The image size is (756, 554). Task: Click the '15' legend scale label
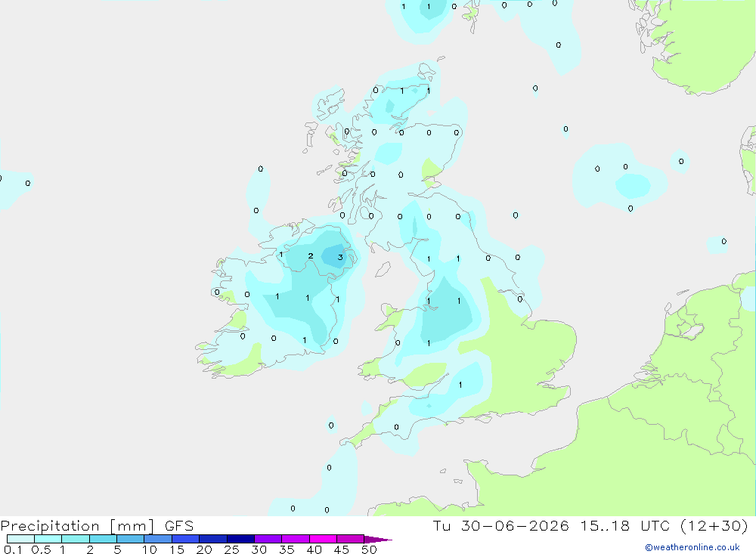tap(177, 549)
